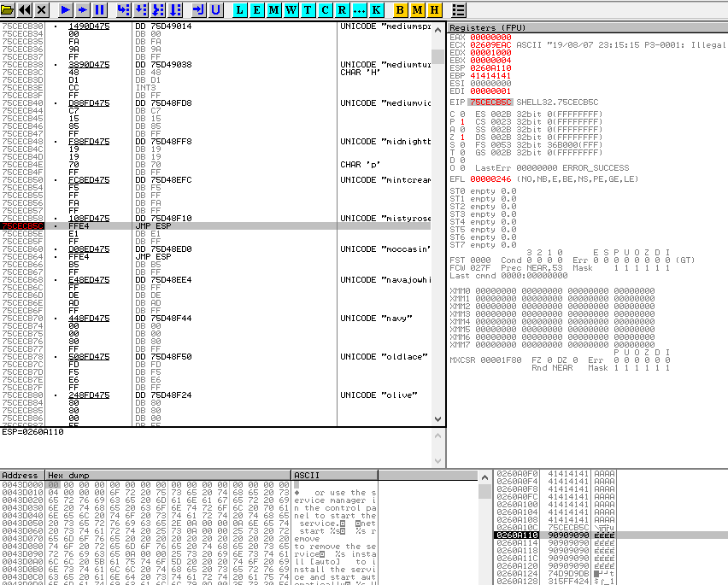
Task: Show the Run trace window (…)
Action: [x=360, y=9]
